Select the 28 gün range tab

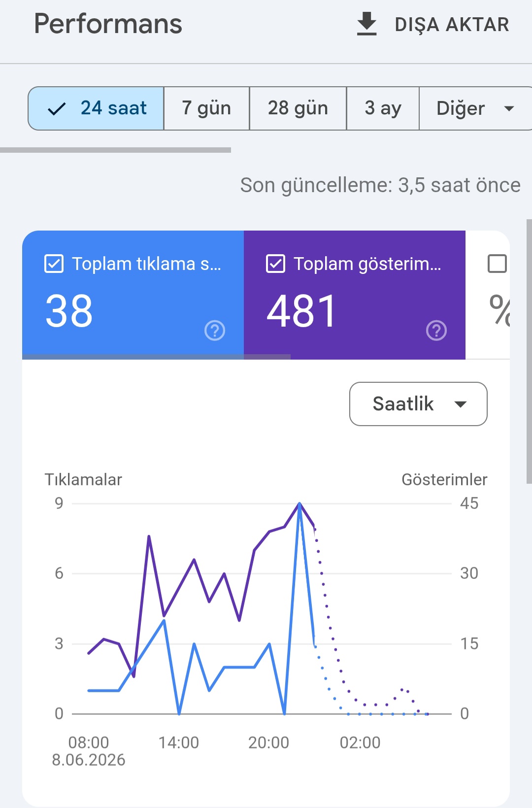point(298,108)
